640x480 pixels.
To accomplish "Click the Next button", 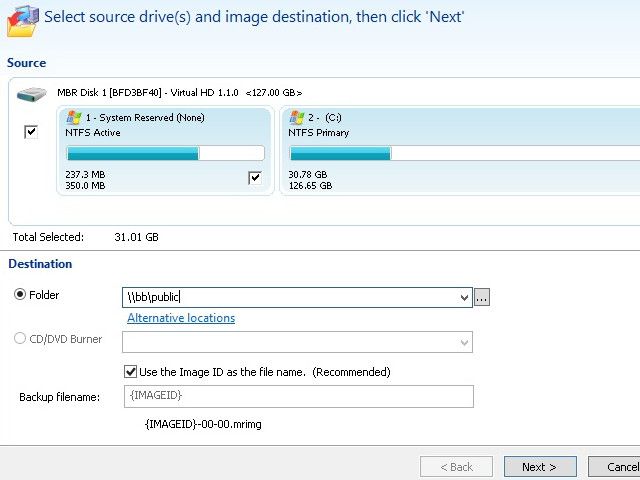I will [x=540, y=467].
